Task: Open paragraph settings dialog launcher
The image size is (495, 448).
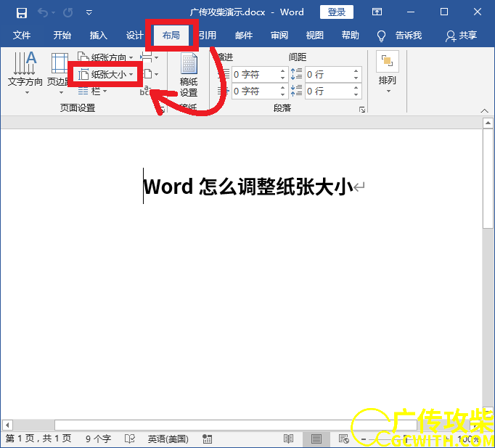Action: [362, 110]
